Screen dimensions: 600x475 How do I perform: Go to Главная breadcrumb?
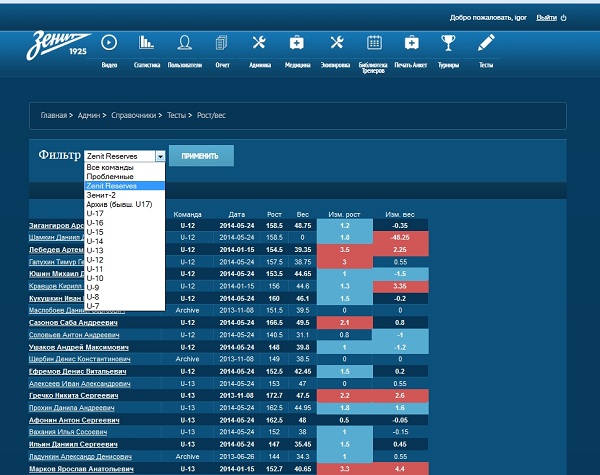pos(54,115)
